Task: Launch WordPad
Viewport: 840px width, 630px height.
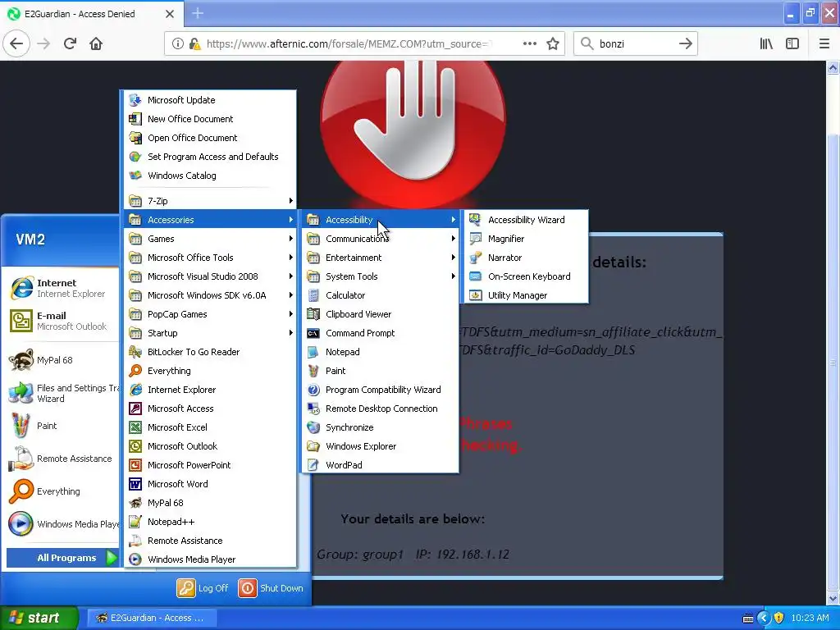Action: coord(380,465)
